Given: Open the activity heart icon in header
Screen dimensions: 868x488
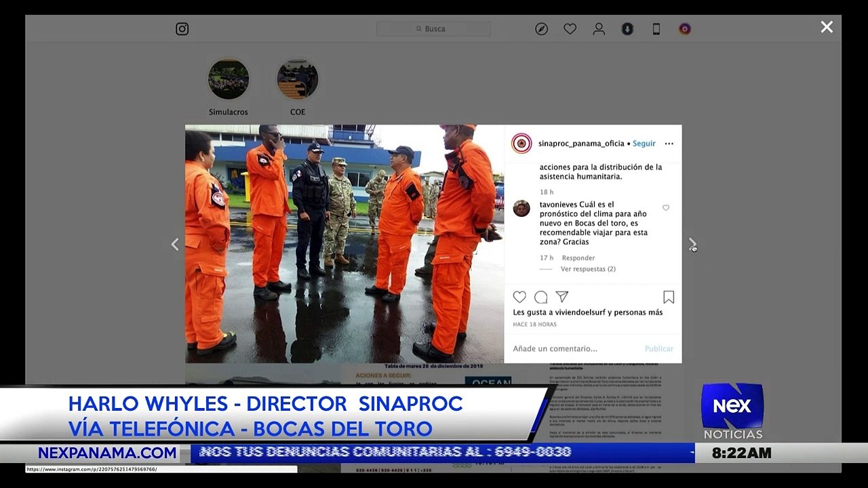Looking at the screenshot, I should pos(570,29).
